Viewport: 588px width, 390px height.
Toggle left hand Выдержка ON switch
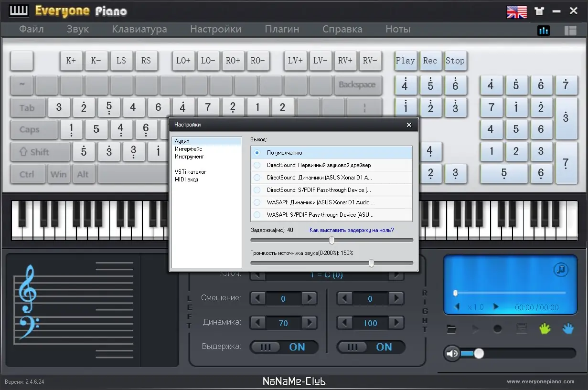click(284, 347)
